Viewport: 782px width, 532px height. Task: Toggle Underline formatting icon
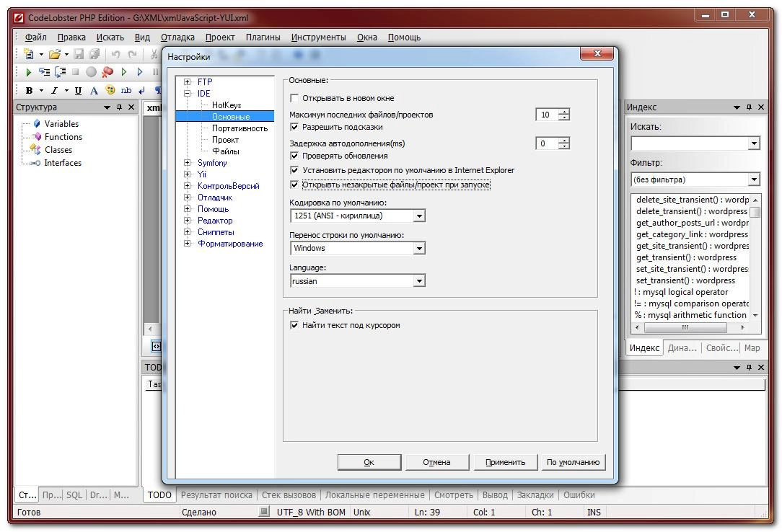79,91
